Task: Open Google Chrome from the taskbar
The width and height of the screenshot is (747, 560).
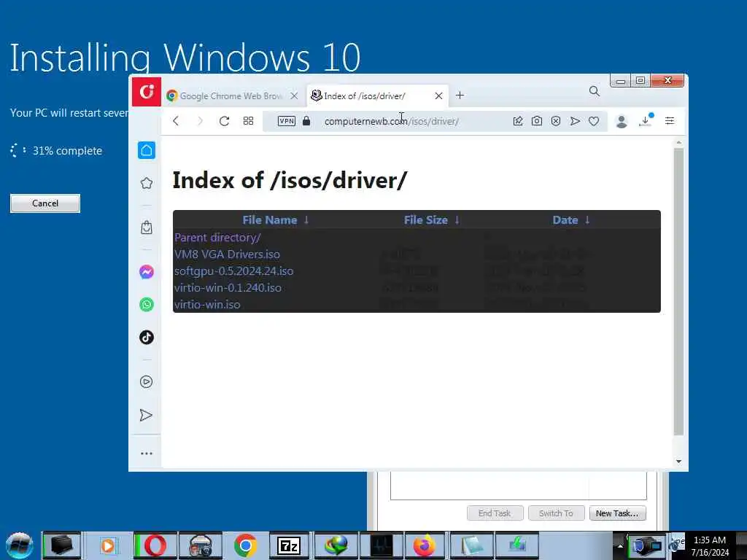Action: click(245, 545)
